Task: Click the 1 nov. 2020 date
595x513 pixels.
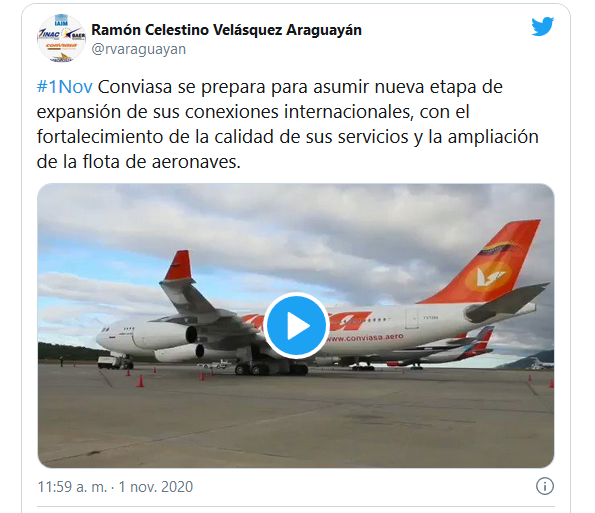Action: [x=156, y=486]
